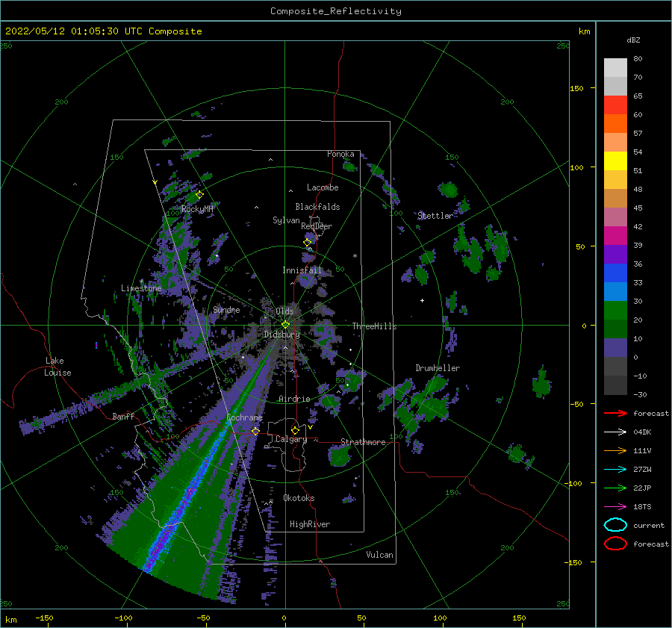672x628 pixels.
Task: Click the white asterisk marker above Limestone
Action: pos(141,282)
